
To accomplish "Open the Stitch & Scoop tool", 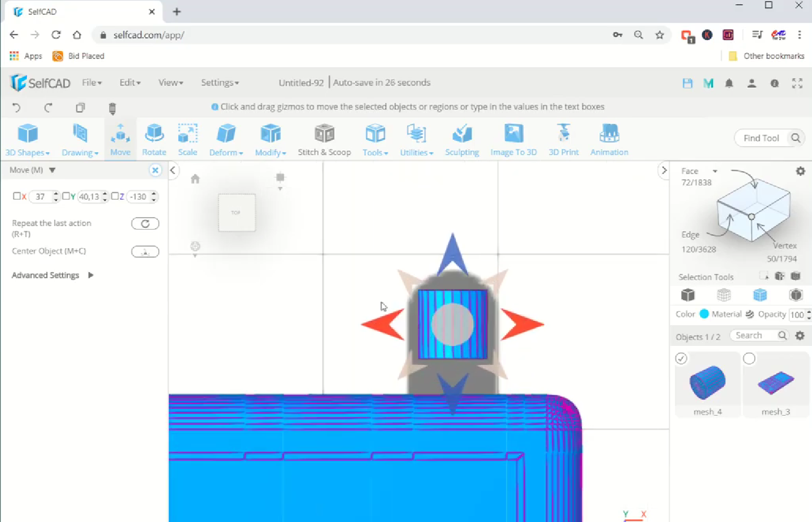I will (324, 139).
